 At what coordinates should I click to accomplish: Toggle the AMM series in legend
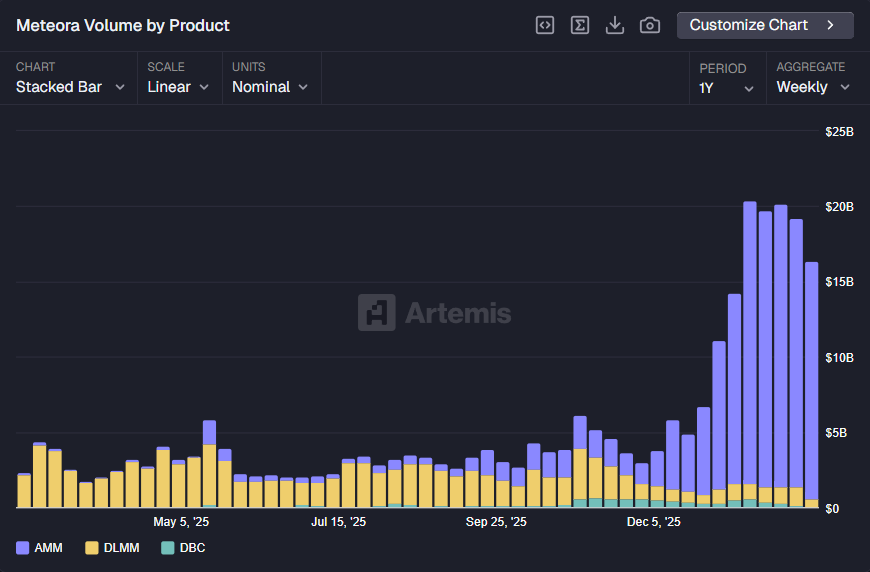pyautogui.click(x=39, y=548)
